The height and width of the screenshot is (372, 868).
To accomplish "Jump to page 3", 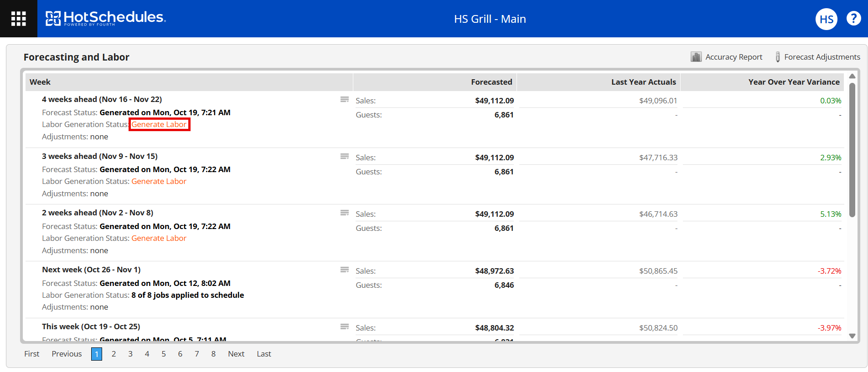I will point(130,354).
